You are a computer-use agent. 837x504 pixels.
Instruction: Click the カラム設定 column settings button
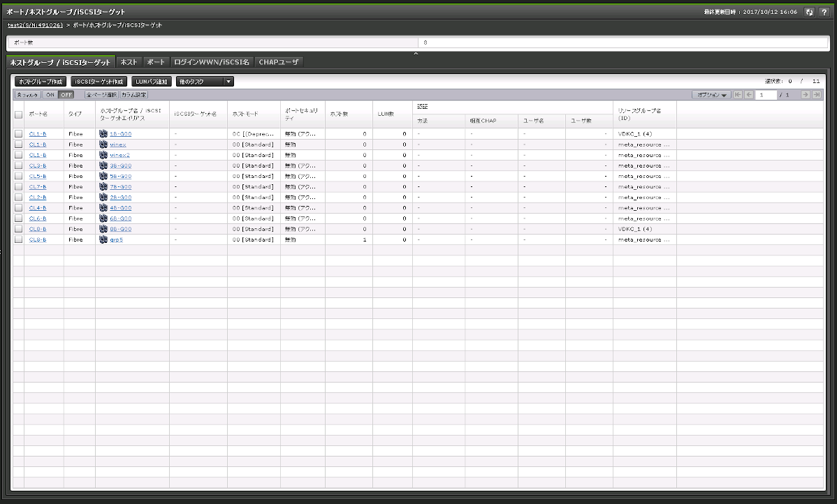click(x=133, y=94)
